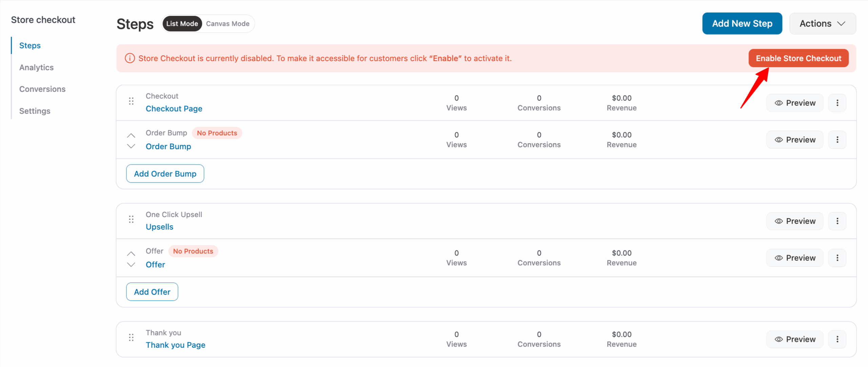Open the Settings sidebar tab
868x367 pixels.
coord(35,111)
